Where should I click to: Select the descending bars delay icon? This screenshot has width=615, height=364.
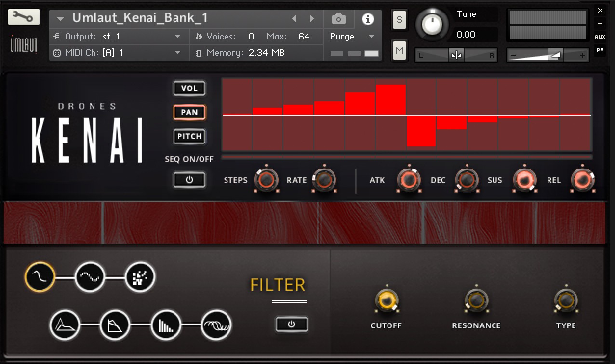[x=166, y=325]
